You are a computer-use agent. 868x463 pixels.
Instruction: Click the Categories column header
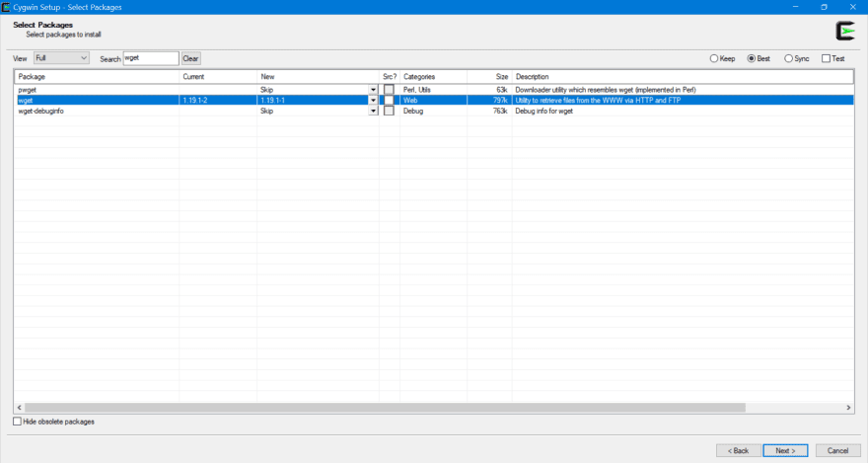pyautogui.click(x=433, y=76)
